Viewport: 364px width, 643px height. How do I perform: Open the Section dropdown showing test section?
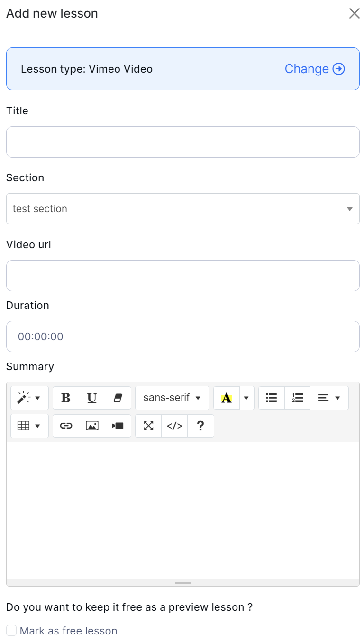[x=182, y=209]
